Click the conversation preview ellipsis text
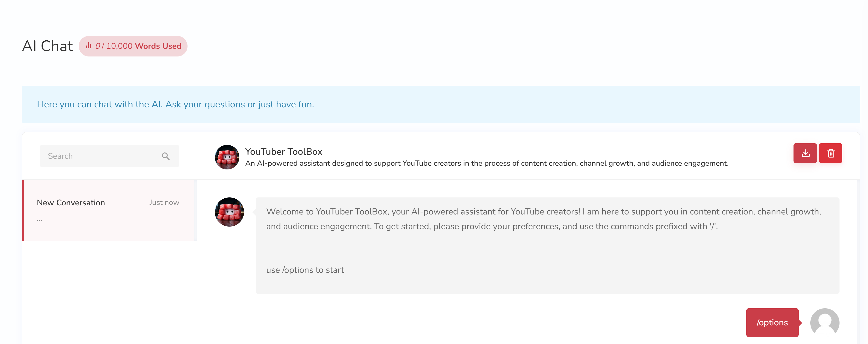The height and width of the screenshot is (344, 868). pos(40,219)
